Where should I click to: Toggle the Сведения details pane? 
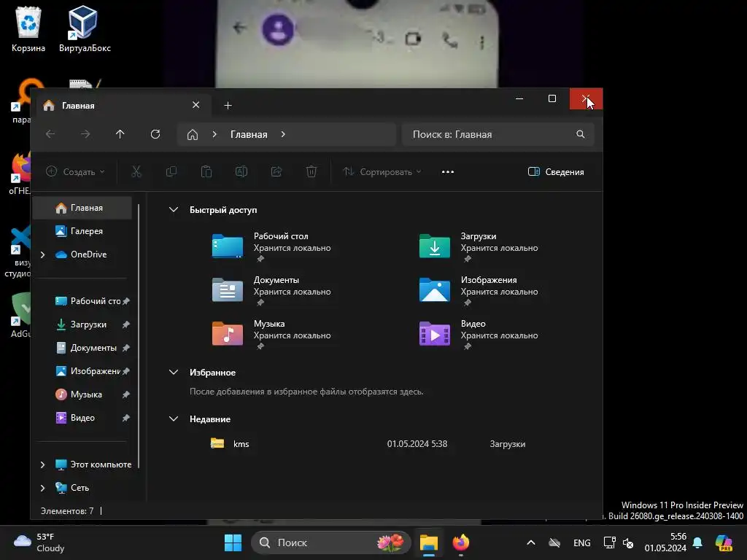(556, 172)
